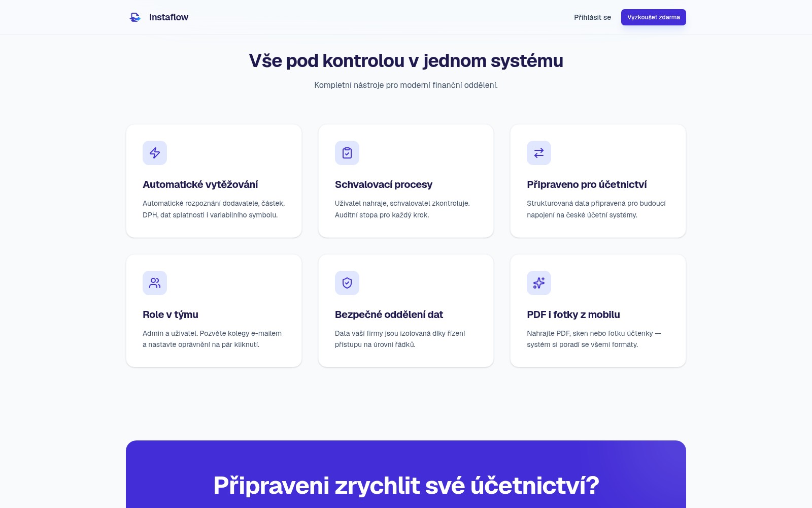812x508 pixels.
Task: Click the clipboard check icon for Schvalovací procesy
Action: 347,153
